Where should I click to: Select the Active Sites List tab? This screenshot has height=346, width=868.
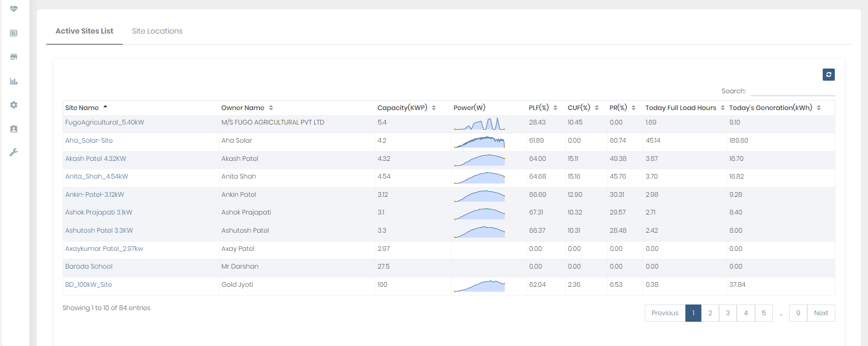click(85, 31)
